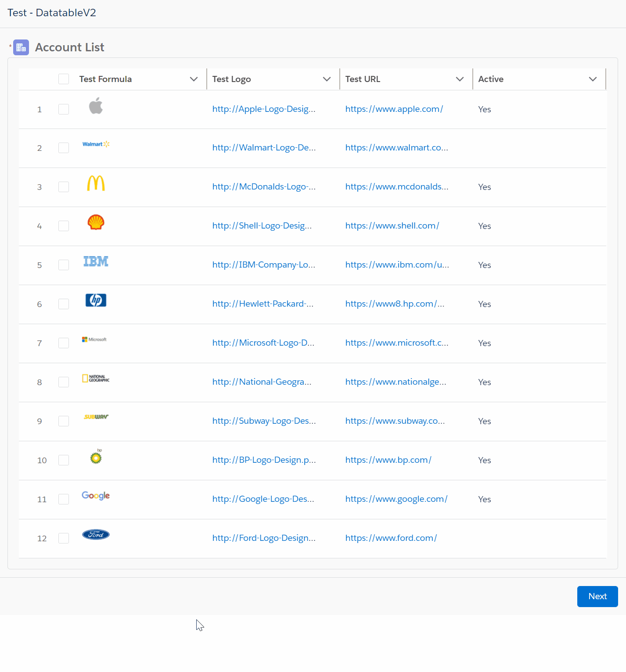The image size is (626, 672).
Task: Click the Microsoft logo image
Action: point(94,340)
